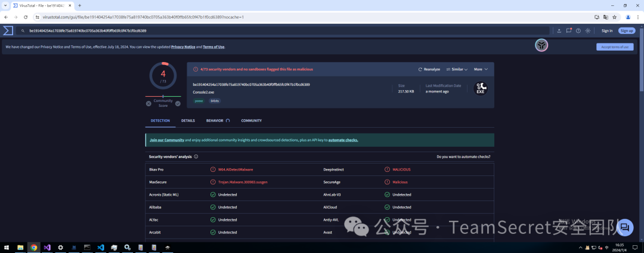Click Accept terms of use button
644x253 pixels.
(615, 47)
